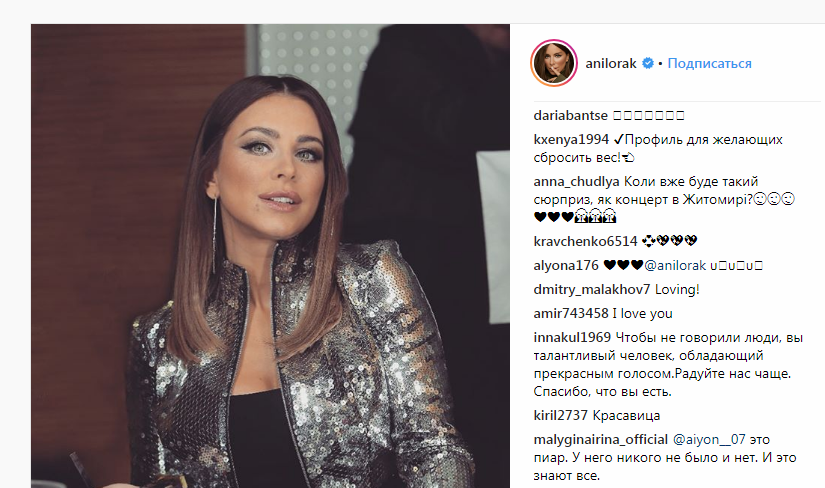Click the Подписаться follow button
The image size is (825, 488).
(709, 63)
